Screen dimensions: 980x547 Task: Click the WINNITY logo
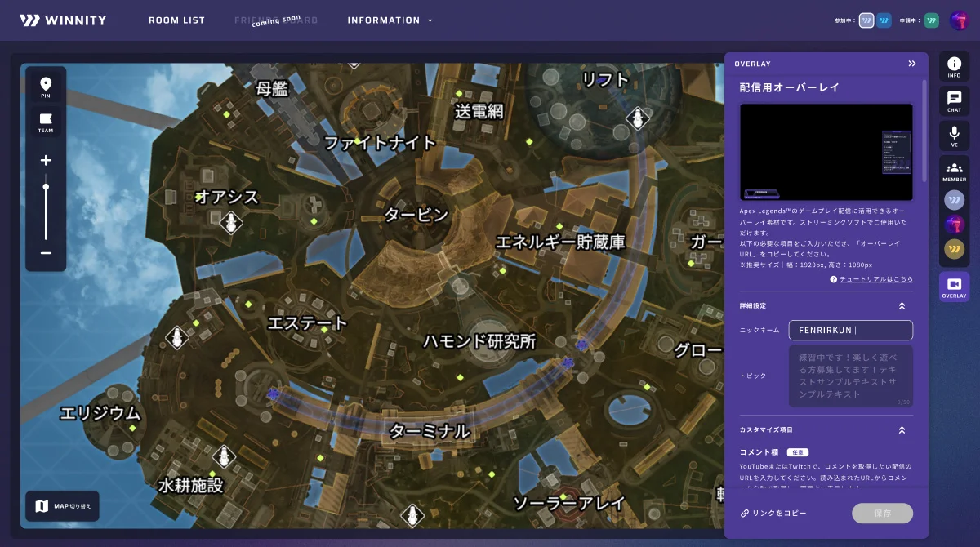click(x=63, y=20)
